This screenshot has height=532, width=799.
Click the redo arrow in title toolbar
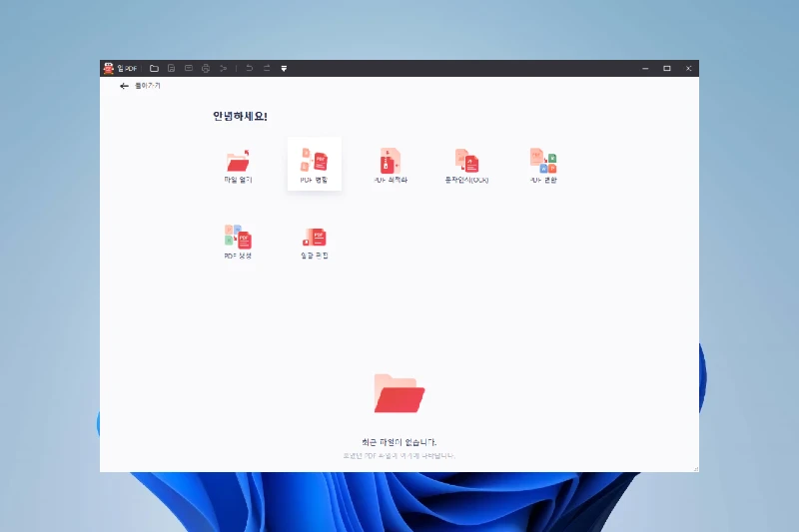(267, 68)
